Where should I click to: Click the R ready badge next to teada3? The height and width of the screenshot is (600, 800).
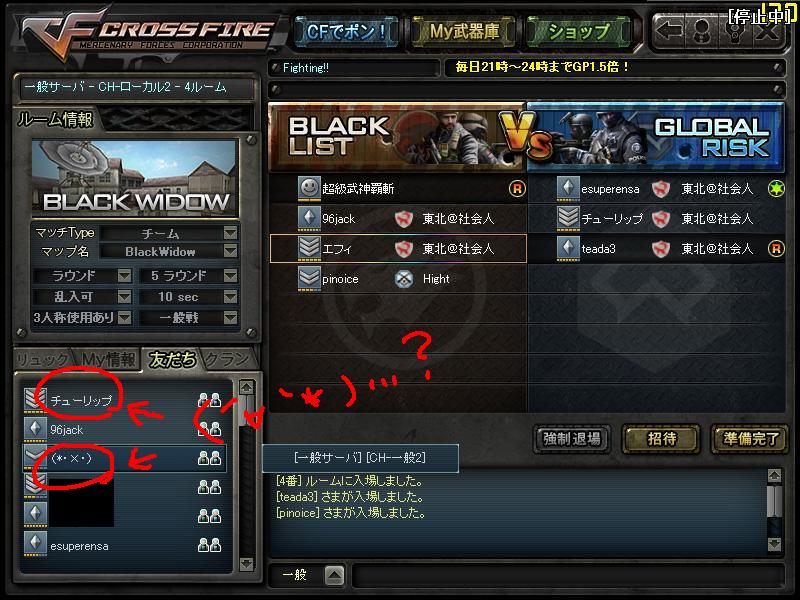coord(776,249)
